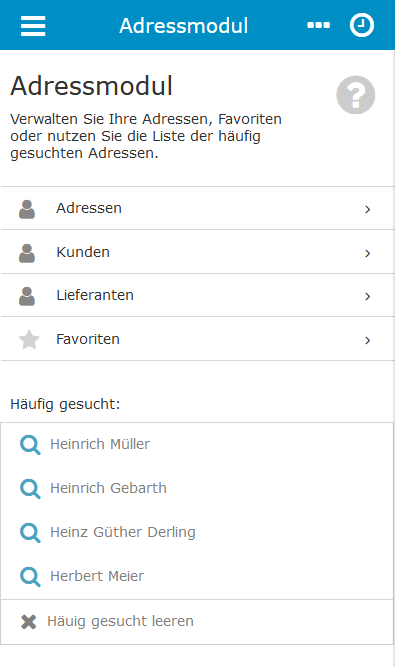Click the X icon for clearing searches
Viewport: 395px width, 667px height.
pyautogui.click(x=28, y=621)
